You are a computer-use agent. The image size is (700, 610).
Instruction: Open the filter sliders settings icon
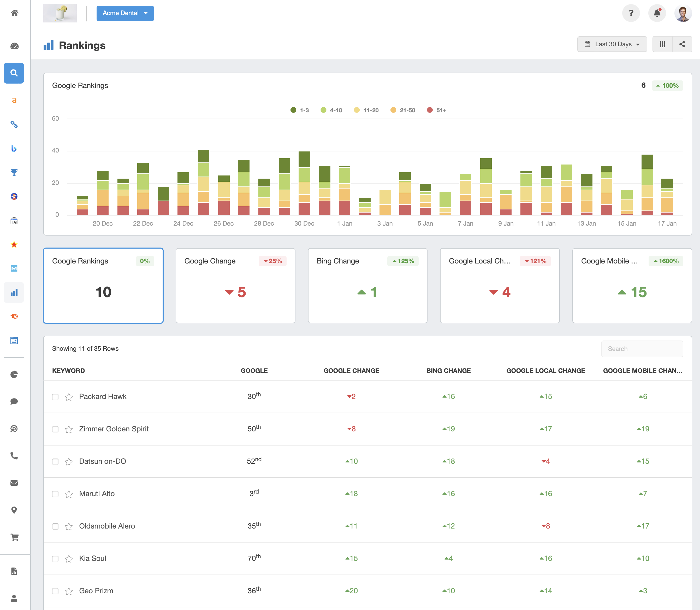click(662, 44)
